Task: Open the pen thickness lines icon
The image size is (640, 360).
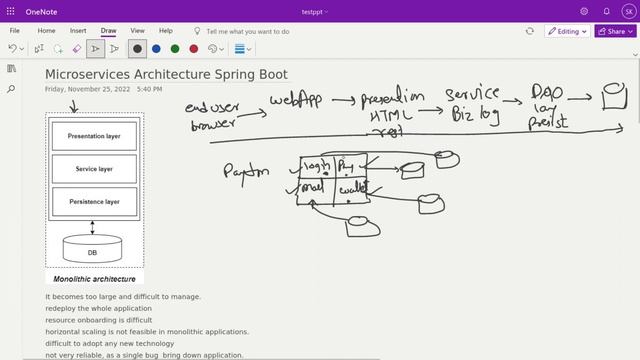Action: coord(240,49)
